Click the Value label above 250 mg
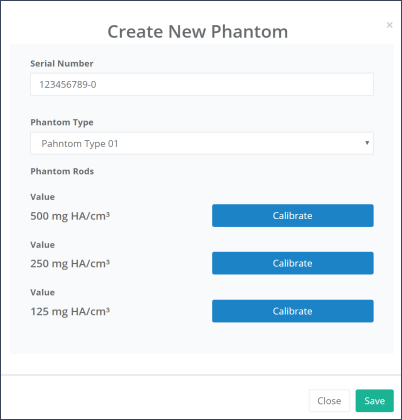Image resolution: width=402 pixels, height=420 pixels. [42, 245]
